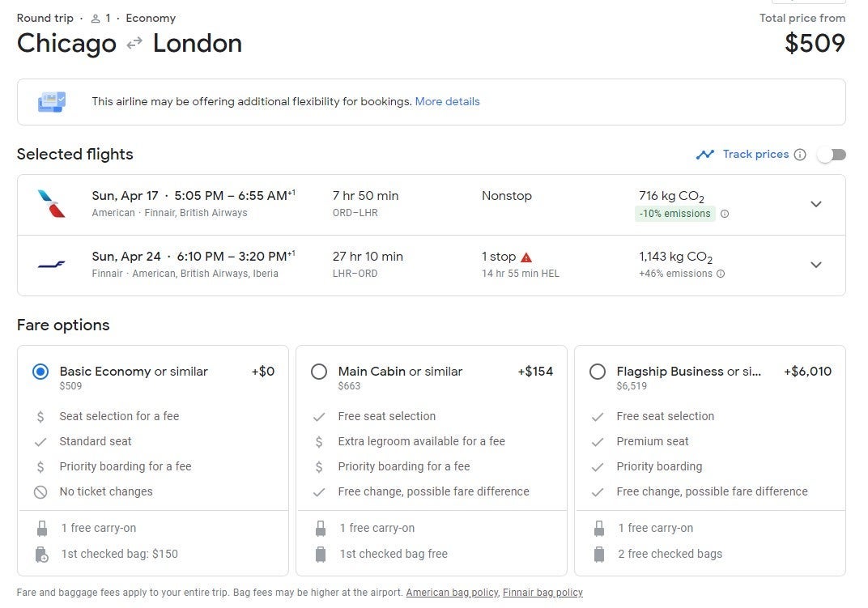
Task: Click info icon beside +46% emissions
Action: point(721,274)
